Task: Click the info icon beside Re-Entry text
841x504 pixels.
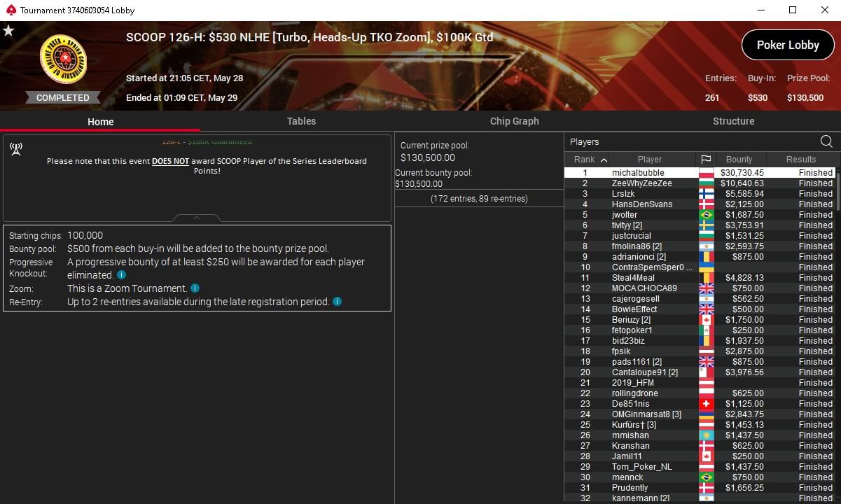Action: 337,302
